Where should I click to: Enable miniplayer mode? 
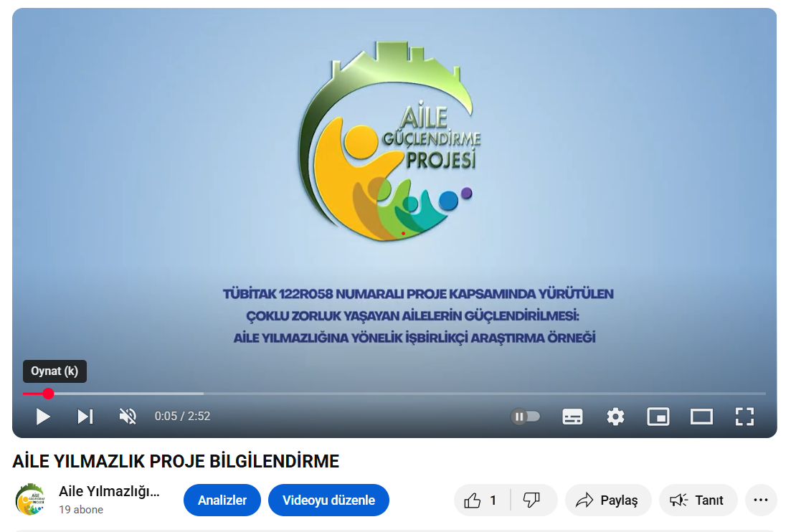(658, 417)
